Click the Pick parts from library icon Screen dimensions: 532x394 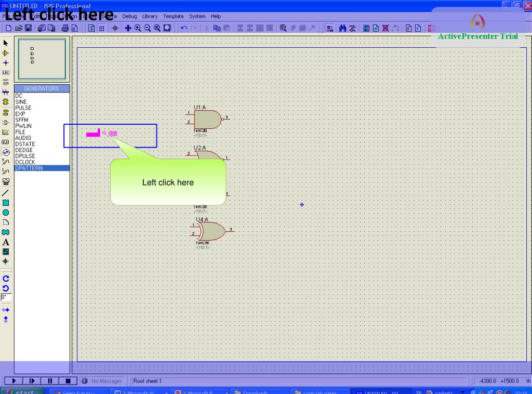coord(283,28)
